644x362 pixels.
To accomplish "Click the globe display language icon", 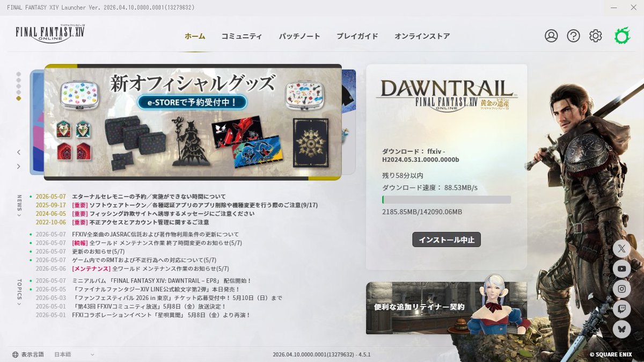I will click(x=15, y=354).
